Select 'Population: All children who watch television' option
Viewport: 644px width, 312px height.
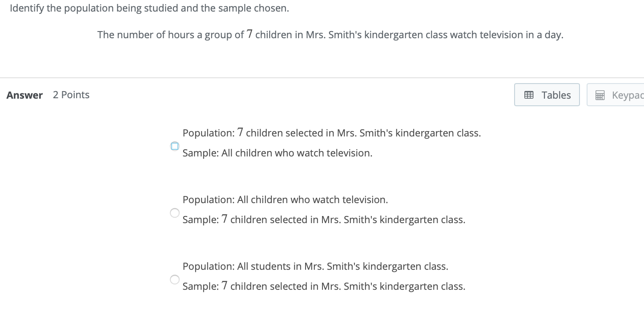point(175,213)
